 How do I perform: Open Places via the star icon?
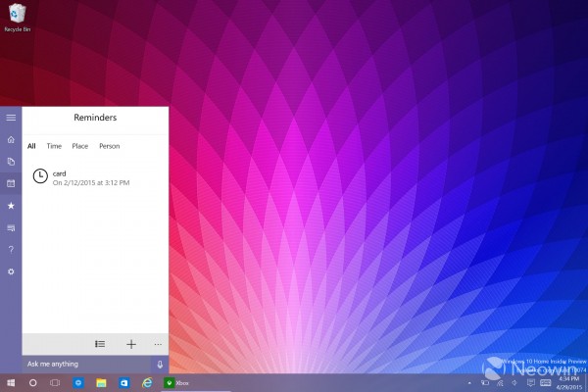11,206
